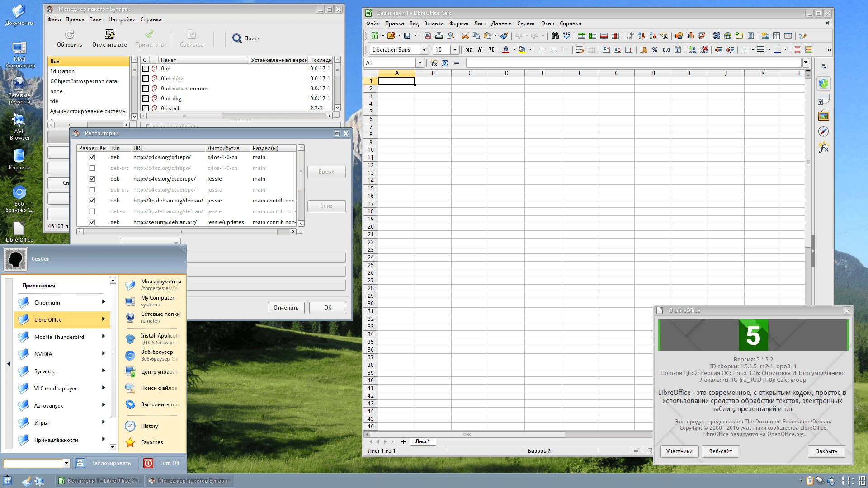Click OK in the Репозитории dialog

coord(328,308)
